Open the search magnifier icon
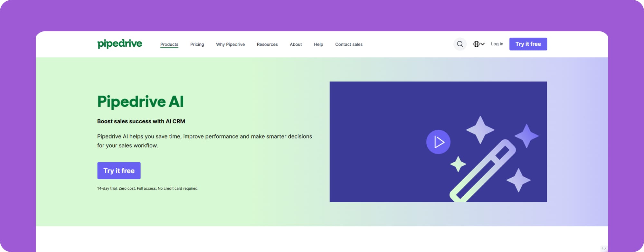Viewport: 644px width, 252px height. tap(460, 44)
